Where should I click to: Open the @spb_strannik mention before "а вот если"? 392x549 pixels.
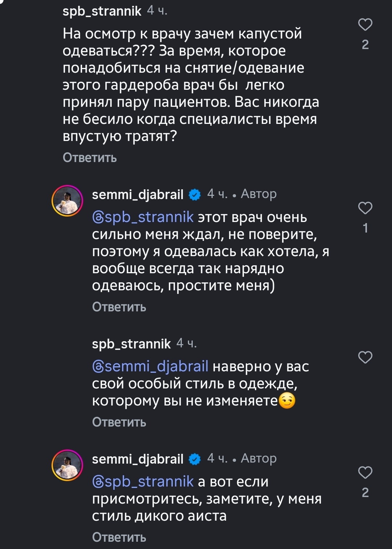(x=143, y=482)
